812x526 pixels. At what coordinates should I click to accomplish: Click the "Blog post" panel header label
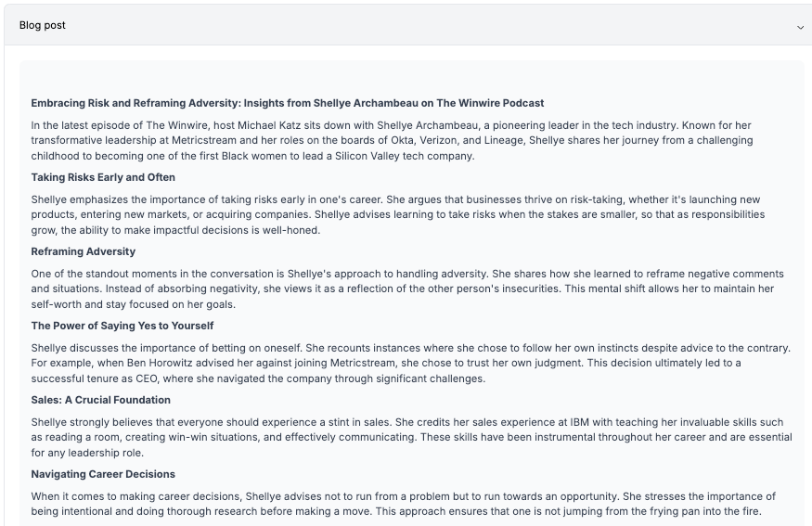[x=43, y=25]
